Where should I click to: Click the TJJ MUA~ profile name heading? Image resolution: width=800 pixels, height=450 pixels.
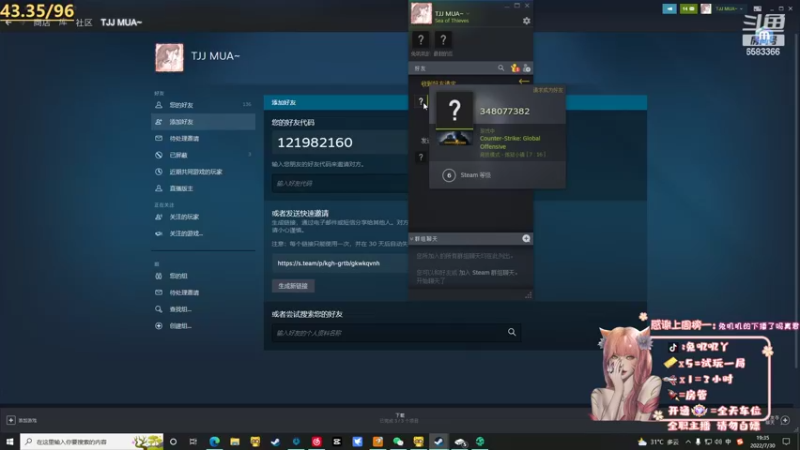click(x=215, y=56)
